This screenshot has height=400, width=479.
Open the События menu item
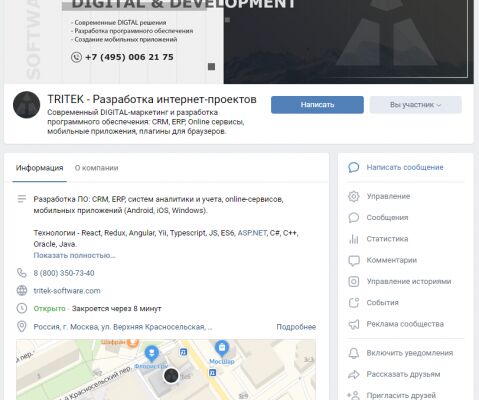point(383,303)
